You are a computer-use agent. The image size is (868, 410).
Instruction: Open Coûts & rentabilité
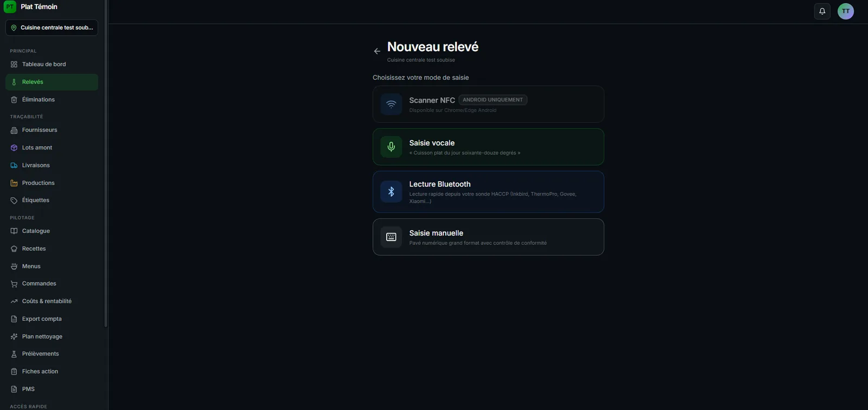click(x=52, y=301)
